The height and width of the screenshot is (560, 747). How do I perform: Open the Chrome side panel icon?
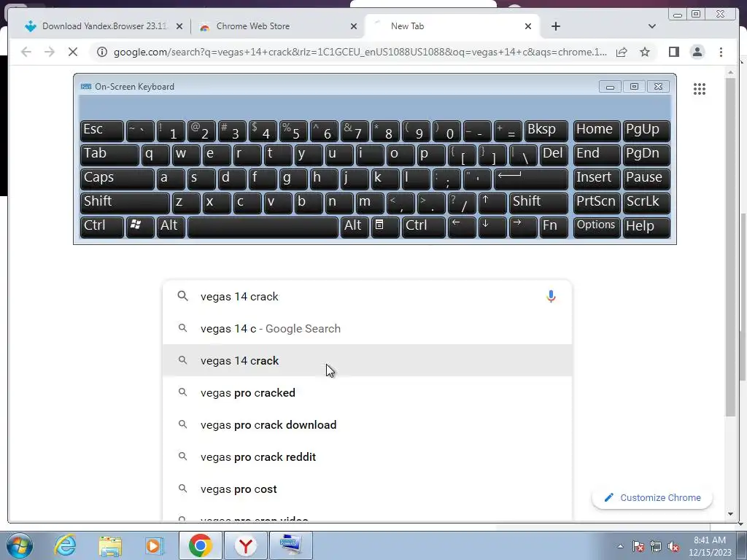coord(673,52)
